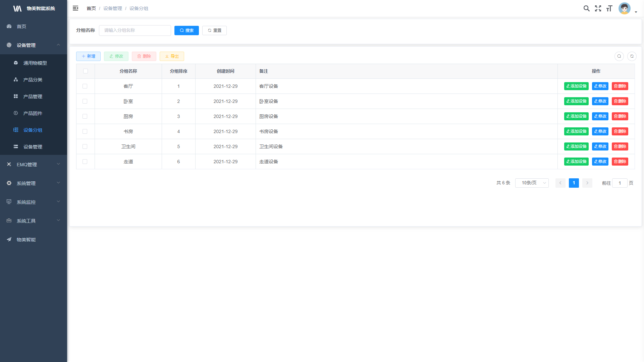Toggle the sidebar collapse hamburger icon
This screenshot has width=644, height=362.
point(75,8)
